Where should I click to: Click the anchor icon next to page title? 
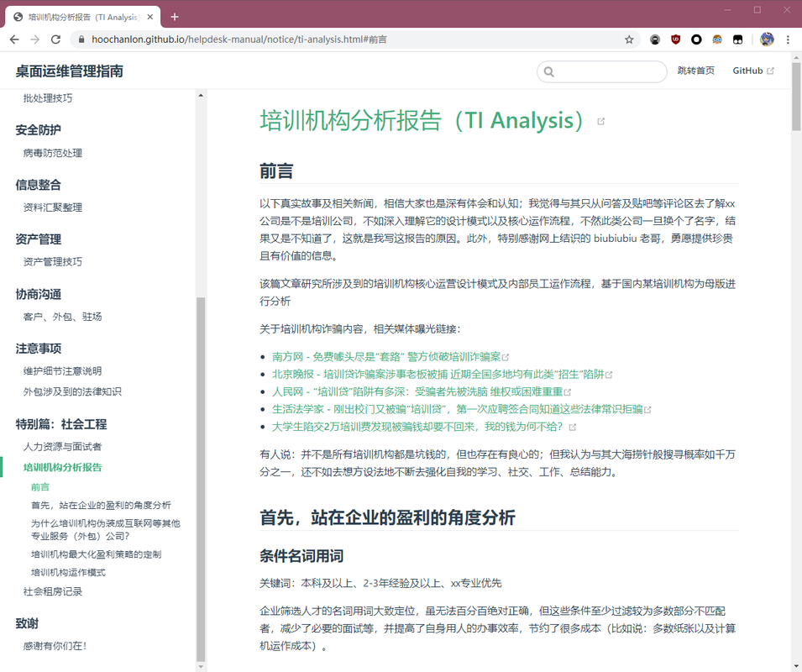[x=601, y=121]
